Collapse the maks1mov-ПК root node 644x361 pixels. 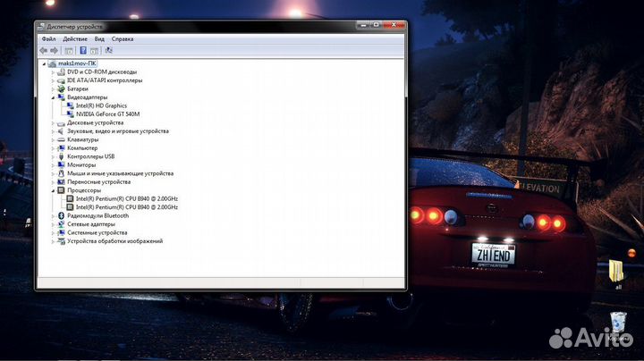(x=44, y=63)
